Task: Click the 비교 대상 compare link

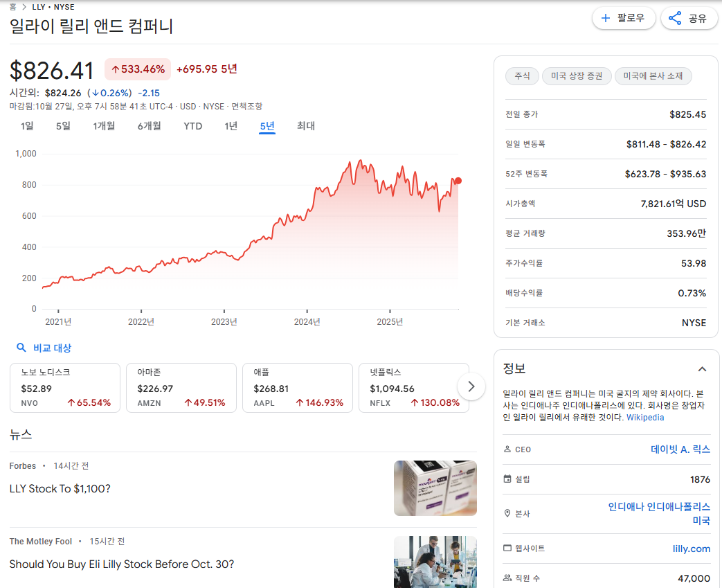Action: click(52, 348)
